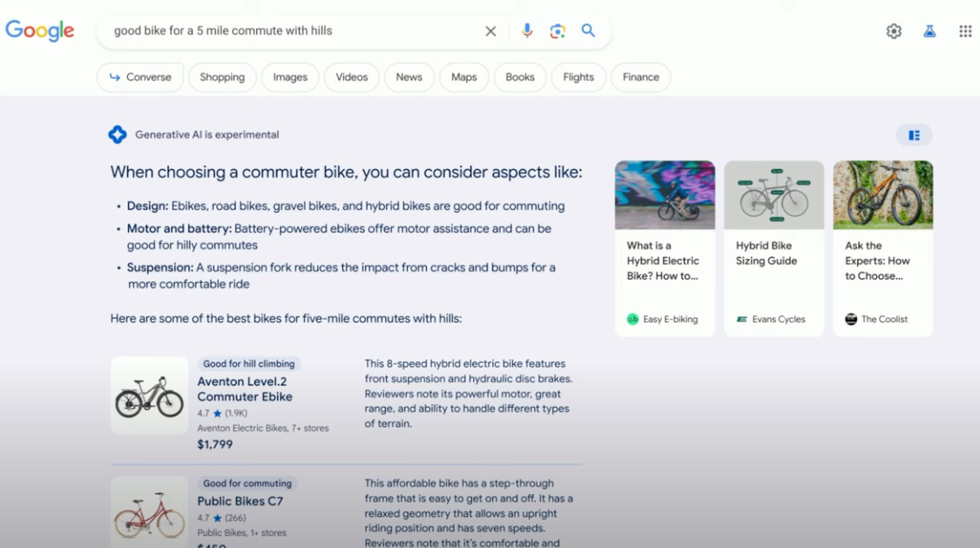Click the $1,799 price

coord(215,444)
